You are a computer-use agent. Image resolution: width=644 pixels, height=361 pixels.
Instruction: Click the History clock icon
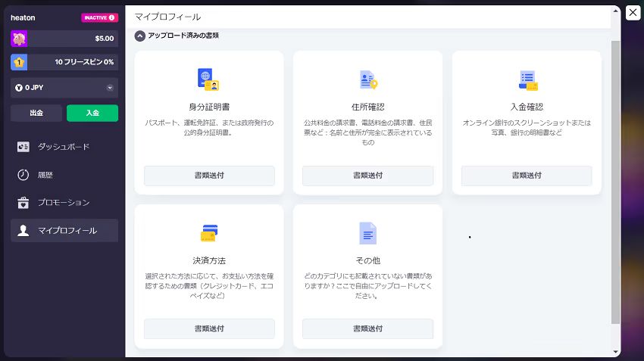click(x=23, y=175)
